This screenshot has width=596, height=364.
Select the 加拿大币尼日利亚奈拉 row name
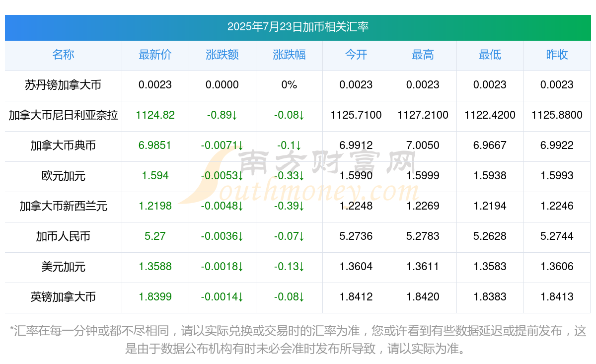(x=63, y=115)
